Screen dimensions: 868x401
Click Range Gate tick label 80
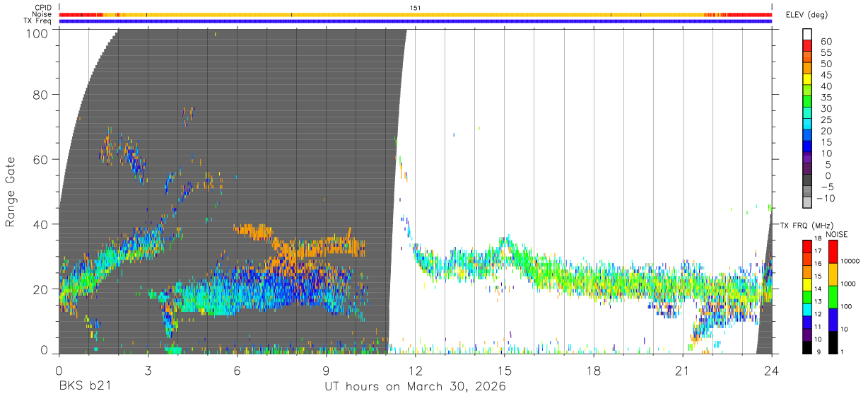[42, 94]
